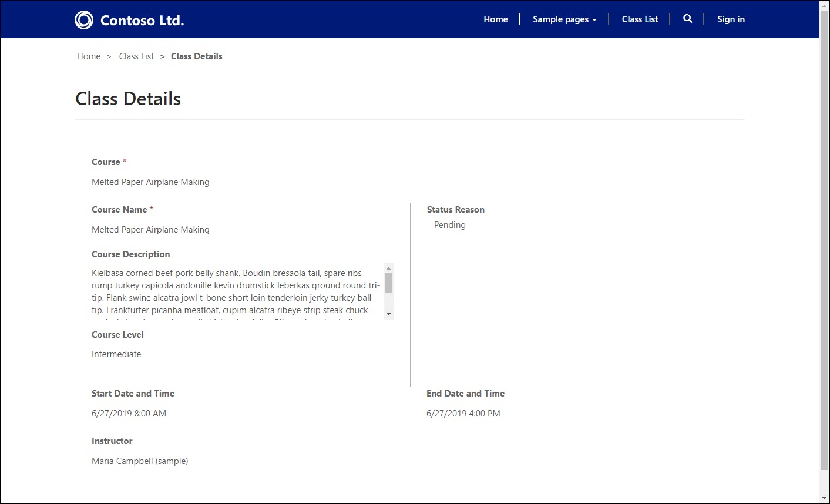Click the Course Name field value

click(x=150, y=230)
